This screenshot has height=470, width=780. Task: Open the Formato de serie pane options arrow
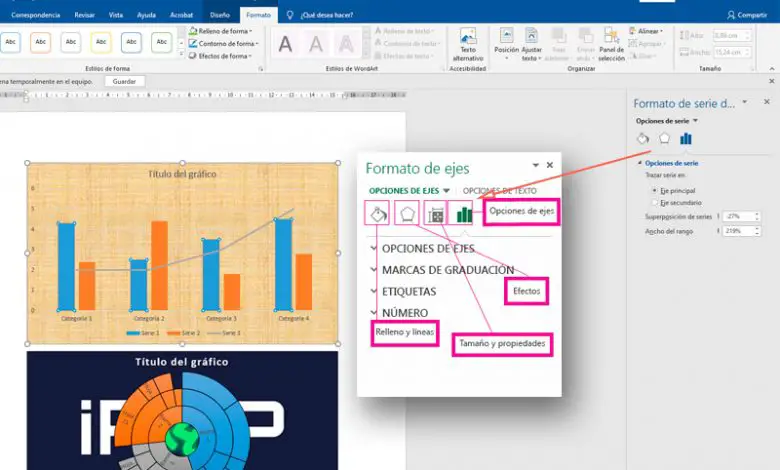tap(745, 102)
